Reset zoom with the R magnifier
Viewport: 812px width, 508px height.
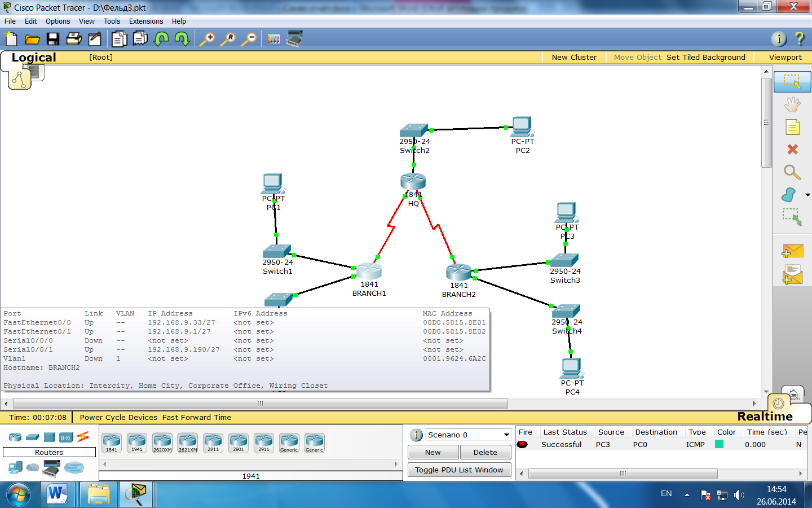pos(228,39)
